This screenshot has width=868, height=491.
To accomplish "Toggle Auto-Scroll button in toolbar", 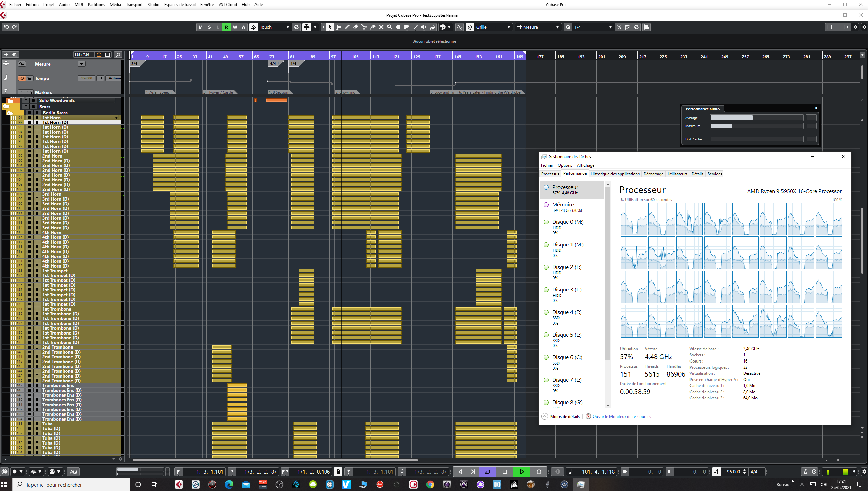I will click(306, 27).
